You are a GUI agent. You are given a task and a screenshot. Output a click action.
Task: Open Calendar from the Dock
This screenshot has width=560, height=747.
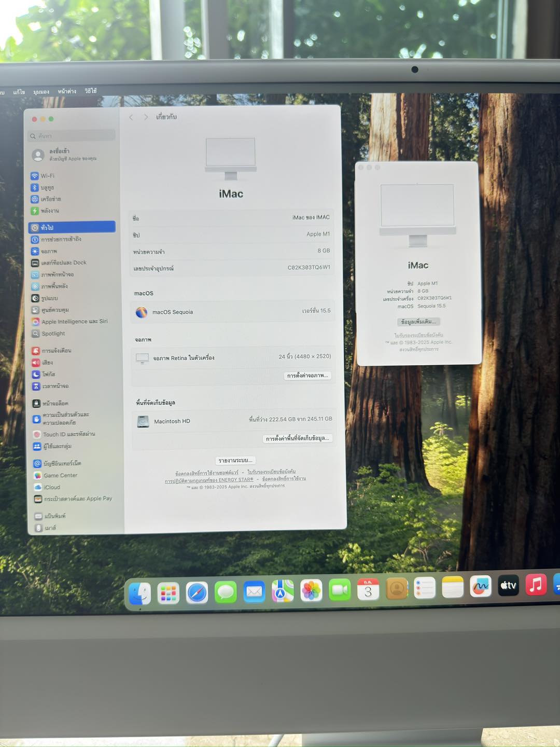[368, 589]
